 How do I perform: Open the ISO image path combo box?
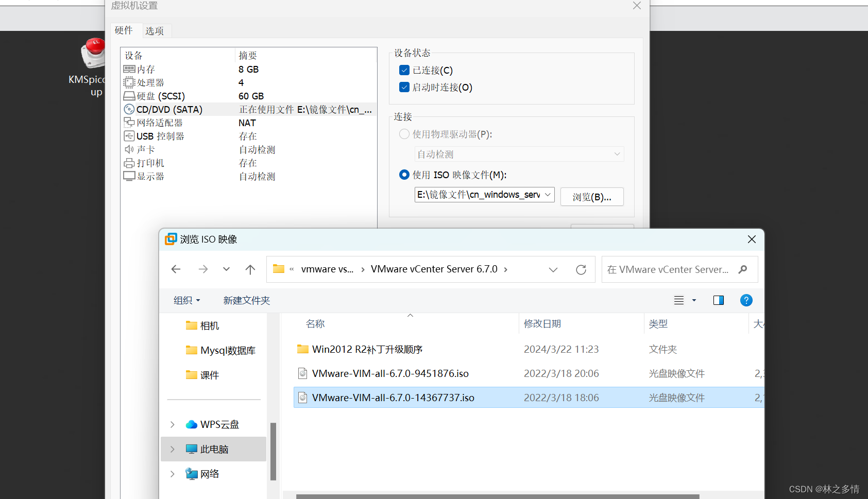coord(484,195)
